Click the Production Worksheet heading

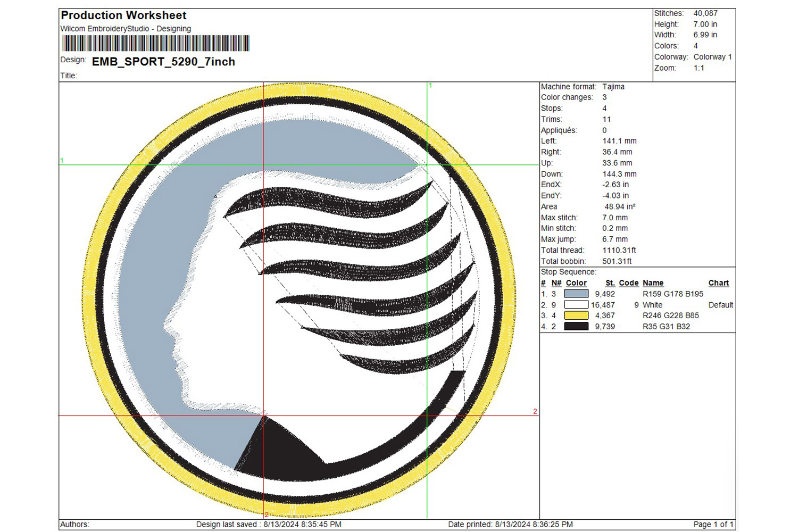point(123,15)
